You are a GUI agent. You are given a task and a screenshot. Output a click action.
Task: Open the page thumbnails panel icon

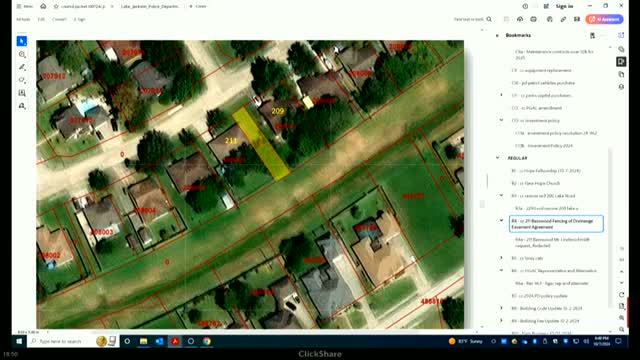621,74
